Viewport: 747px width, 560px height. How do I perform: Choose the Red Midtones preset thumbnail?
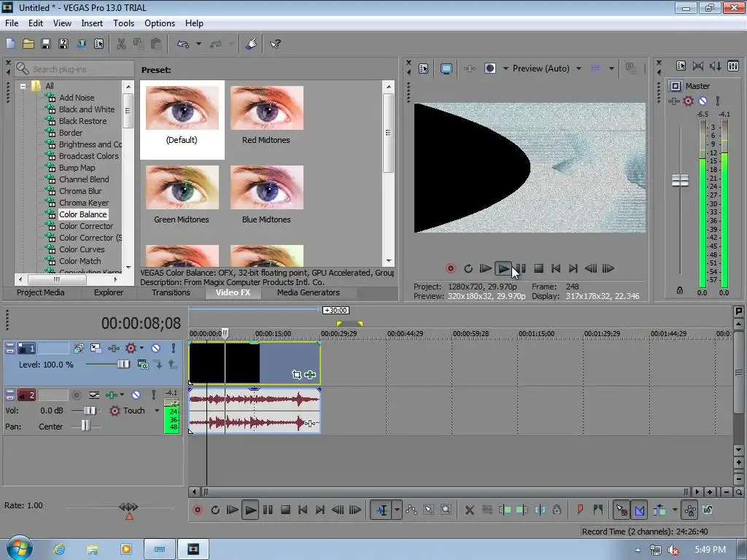point(267,108)
